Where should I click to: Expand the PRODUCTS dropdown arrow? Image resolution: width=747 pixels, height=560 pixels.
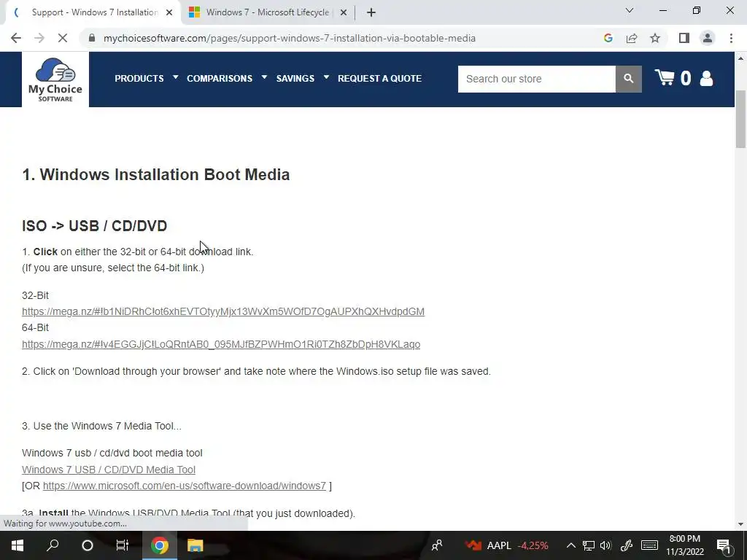click(175, 77)
